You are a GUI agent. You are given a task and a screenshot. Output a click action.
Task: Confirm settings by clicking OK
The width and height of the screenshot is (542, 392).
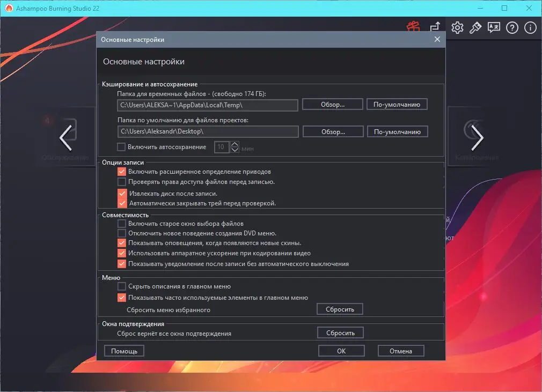click(x=342, y=350)
